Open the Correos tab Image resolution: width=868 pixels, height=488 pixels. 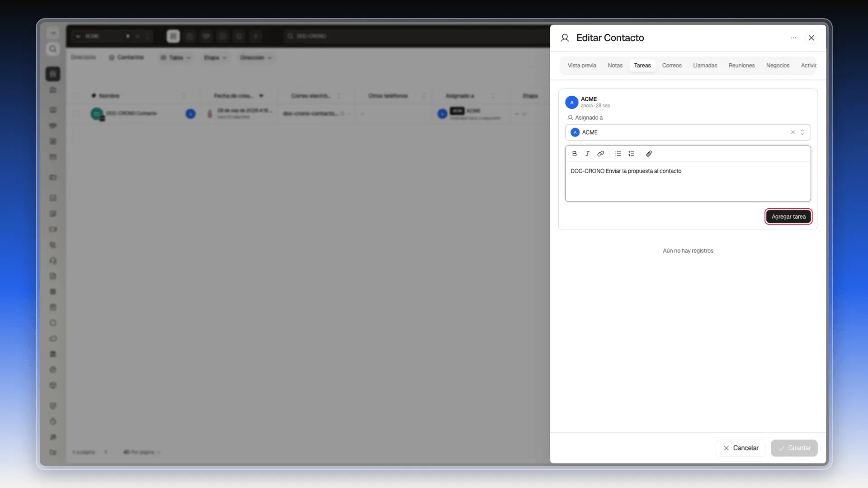(x=672, y=66)
